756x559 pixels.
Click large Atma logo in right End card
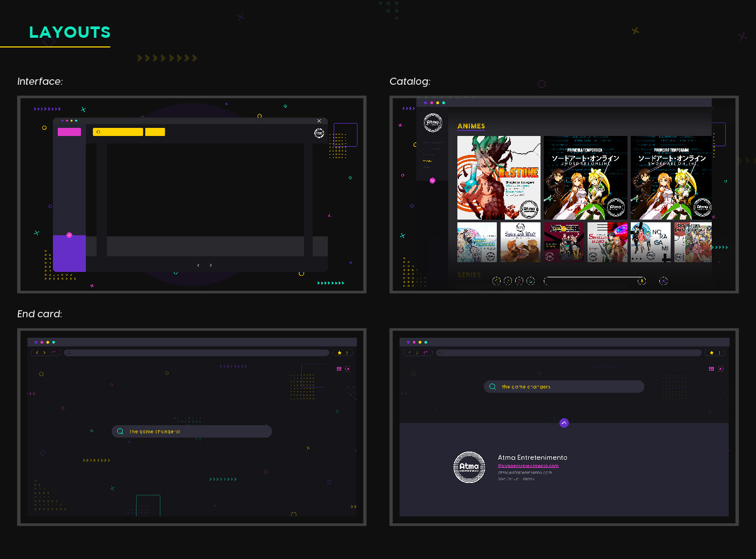[469, 467]
